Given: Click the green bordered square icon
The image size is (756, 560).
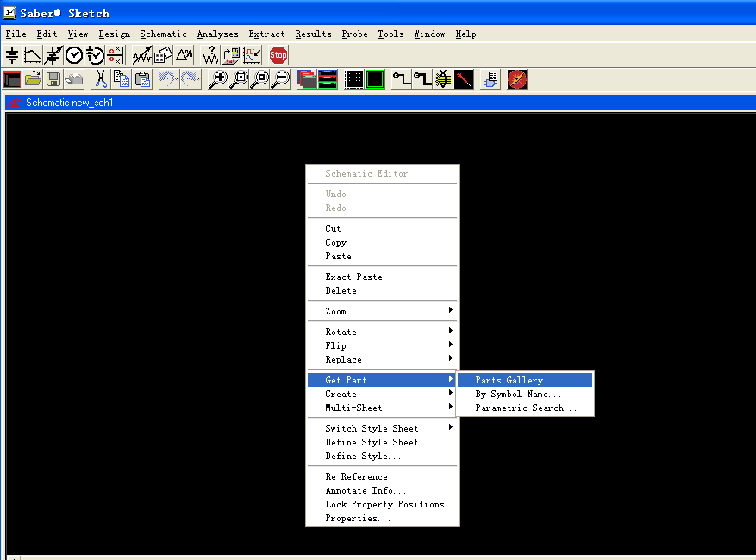Looking at the screenshot, I should pyautogui.click(x=375, y=79).
